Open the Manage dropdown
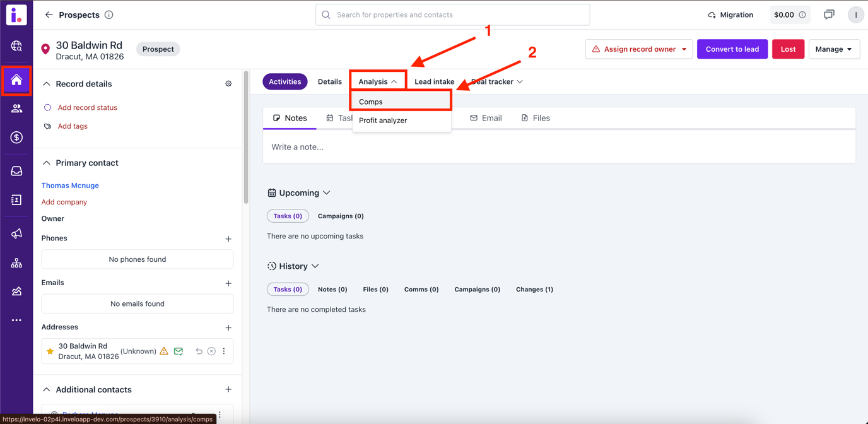Viewport: 868px width, 424px height. (834, 49)
